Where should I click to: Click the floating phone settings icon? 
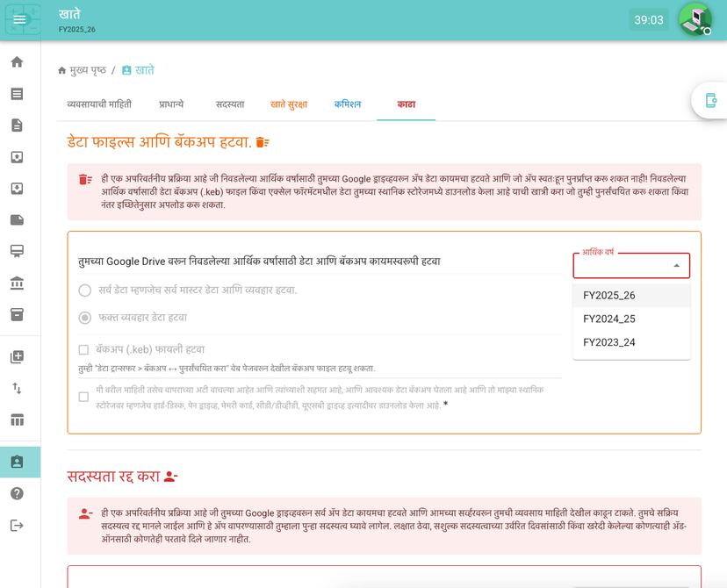[710, 101]
